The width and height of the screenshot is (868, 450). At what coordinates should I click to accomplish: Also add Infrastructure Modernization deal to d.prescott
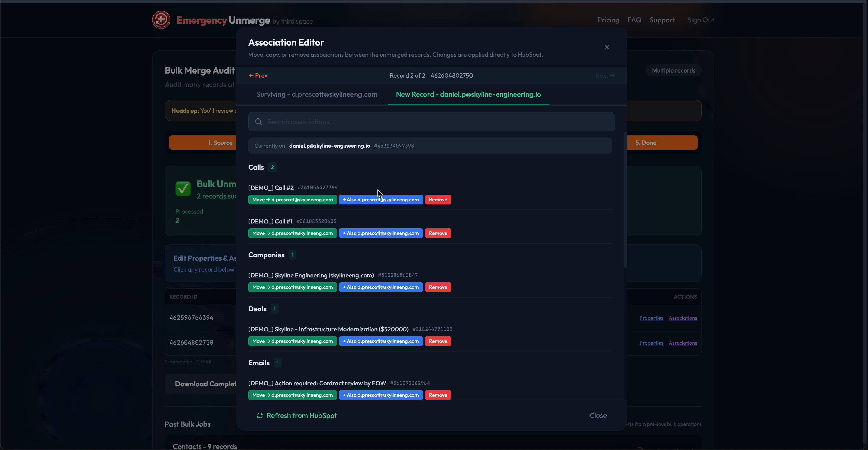pos(381,341)
